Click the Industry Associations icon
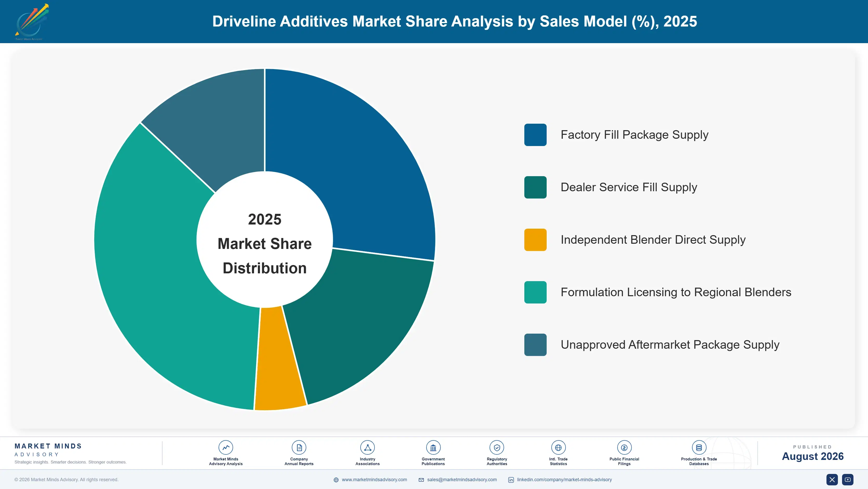This screenshot has width=868, height=489. (x=368, y=447)
